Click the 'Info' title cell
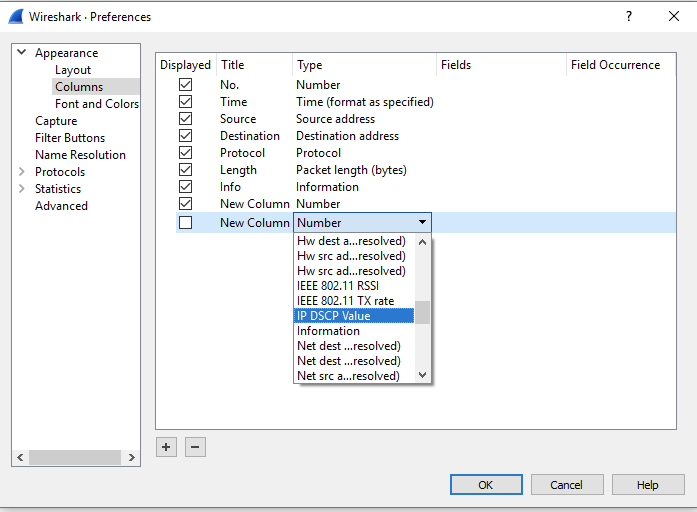 [x=230, y=187]
